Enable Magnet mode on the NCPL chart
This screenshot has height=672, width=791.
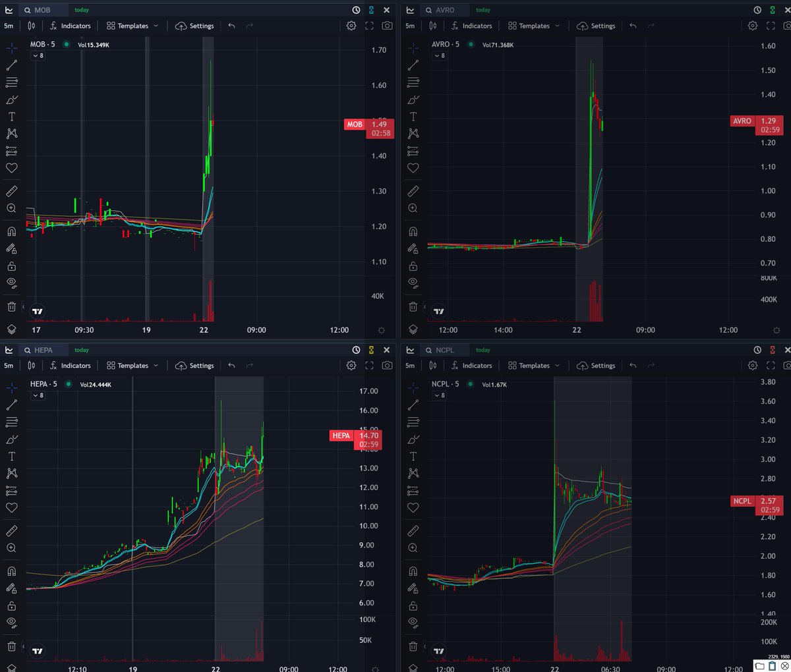point(413,571)
